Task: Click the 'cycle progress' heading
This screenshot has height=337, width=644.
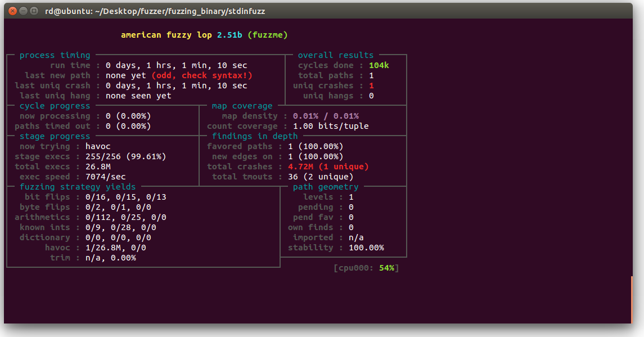Action: click(x=55, y=106)
